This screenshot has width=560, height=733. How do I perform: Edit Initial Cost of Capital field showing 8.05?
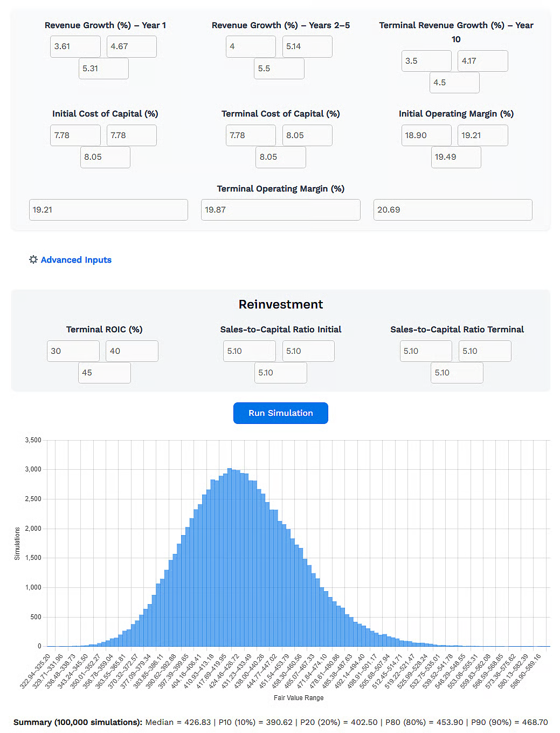coord(105,157)
